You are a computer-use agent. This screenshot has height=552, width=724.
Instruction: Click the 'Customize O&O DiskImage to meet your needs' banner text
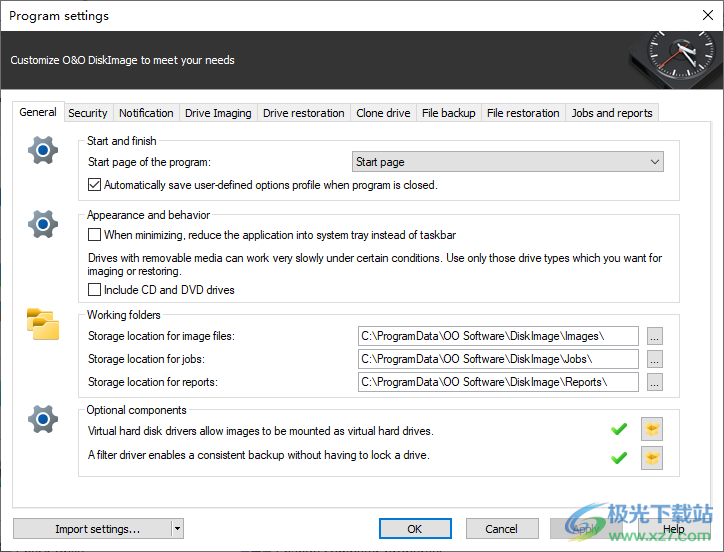122,60
